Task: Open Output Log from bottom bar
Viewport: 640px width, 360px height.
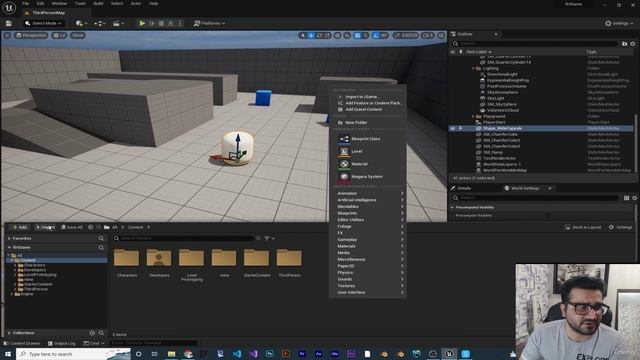Action: point(61,344)
